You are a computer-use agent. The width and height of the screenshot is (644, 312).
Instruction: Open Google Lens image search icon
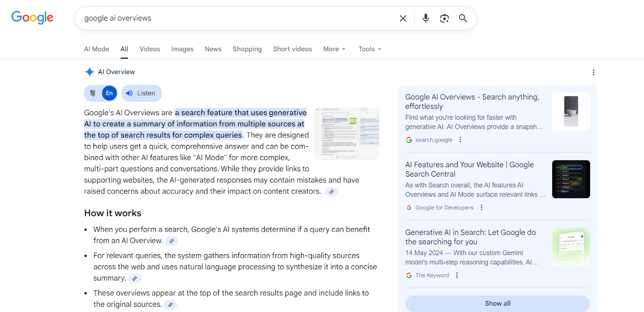pyautogui.click(x=444, y=18)
